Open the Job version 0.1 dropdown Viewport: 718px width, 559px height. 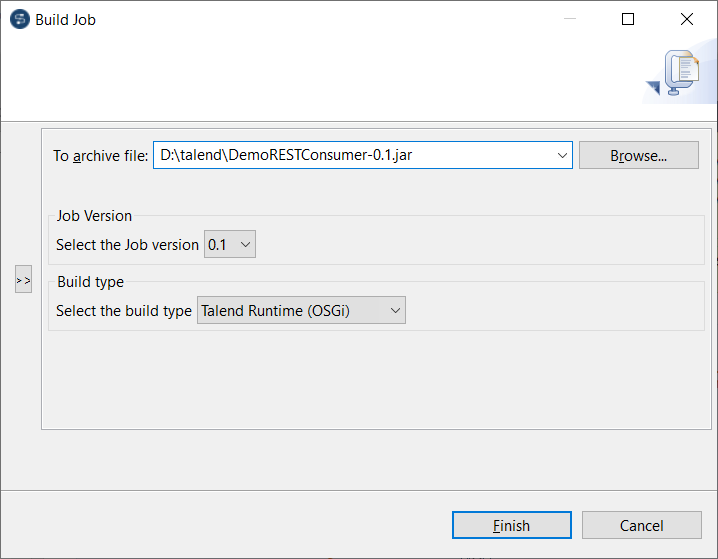(x=230, y=244)
